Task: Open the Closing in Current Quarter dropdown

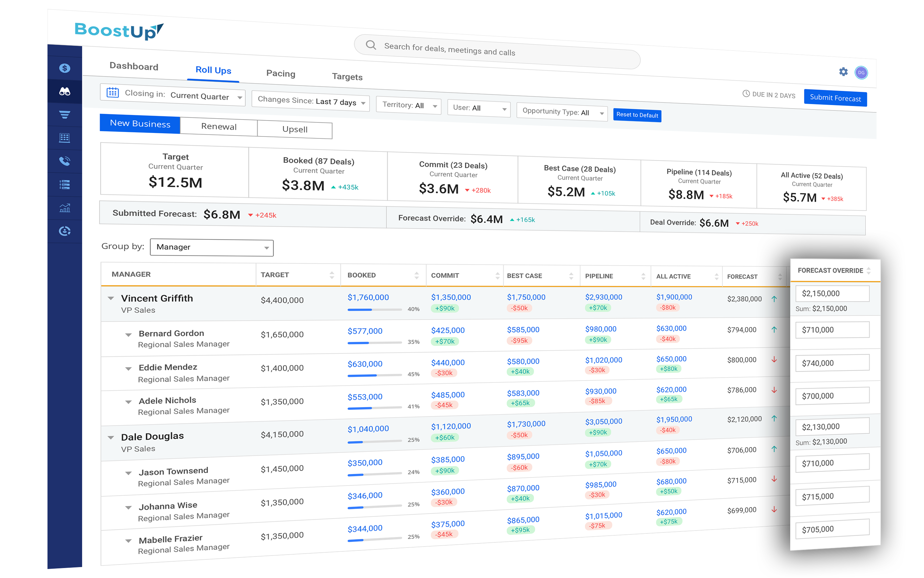Action: 173,94
